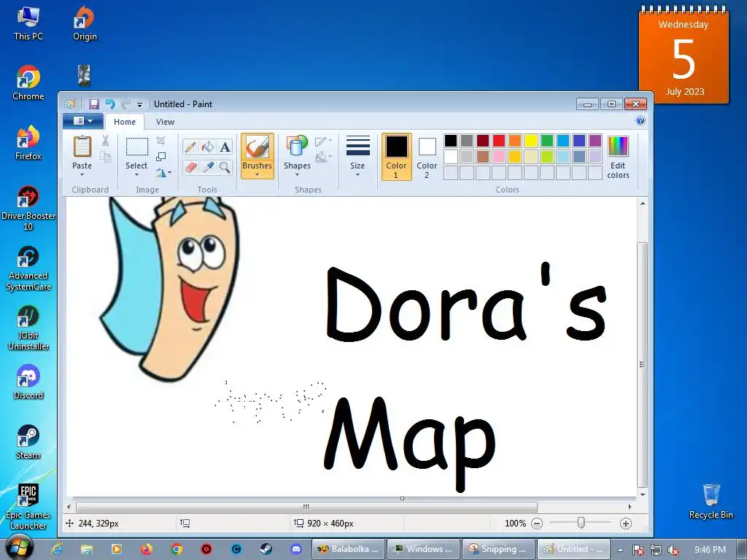Screen dimensions: 747x560
Task: Select the Magnifier tool
Action: [225, 167]
